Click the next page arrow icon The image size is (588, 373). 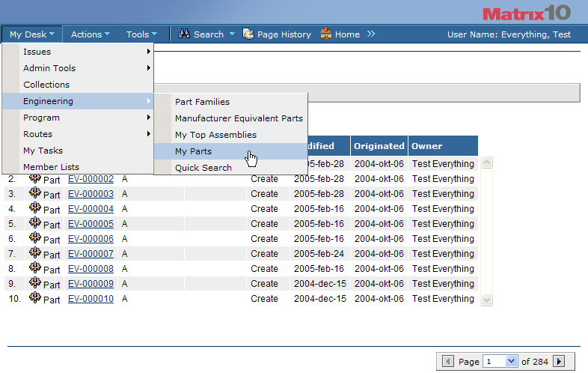pyautogui.click(x=558, y=361)
